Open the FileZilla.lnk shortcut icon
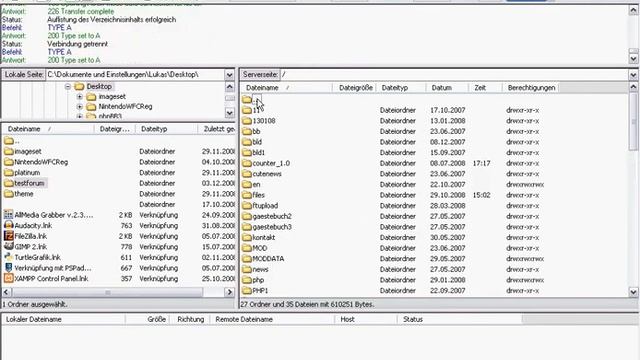Image resolution: width=640 pixels, height=360 pixels. tap(9, 236)
